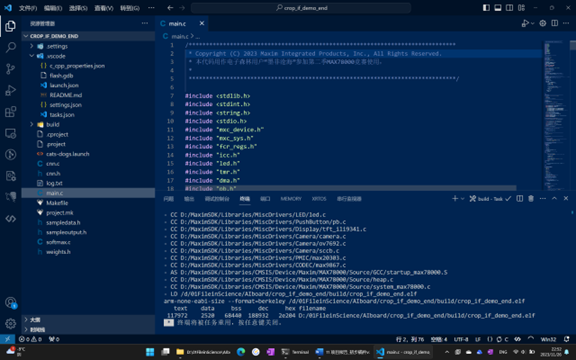Open the Explorer view in activity bar
The height and width of the screenshot is (360, 576).
click(x=10, y=26)
